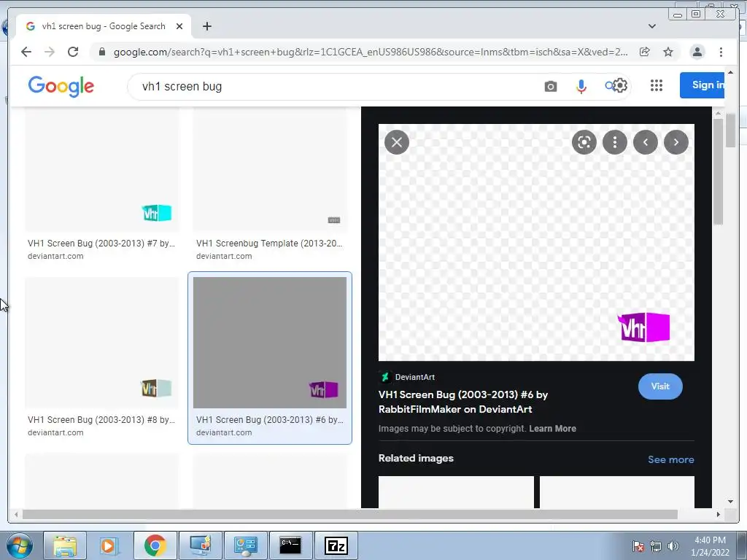Open the DeviantArt source label
Screen dimensions: 747x560
[x=407, y=377]
